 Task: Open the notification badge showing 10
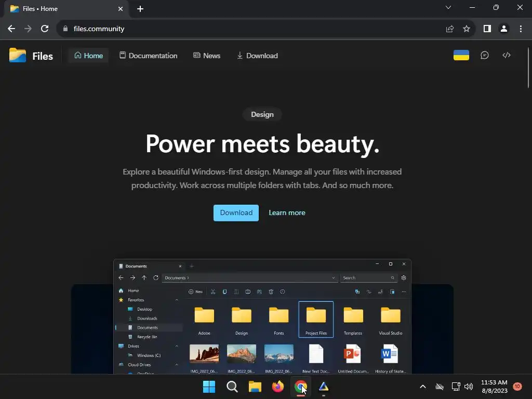click(517, 386)
